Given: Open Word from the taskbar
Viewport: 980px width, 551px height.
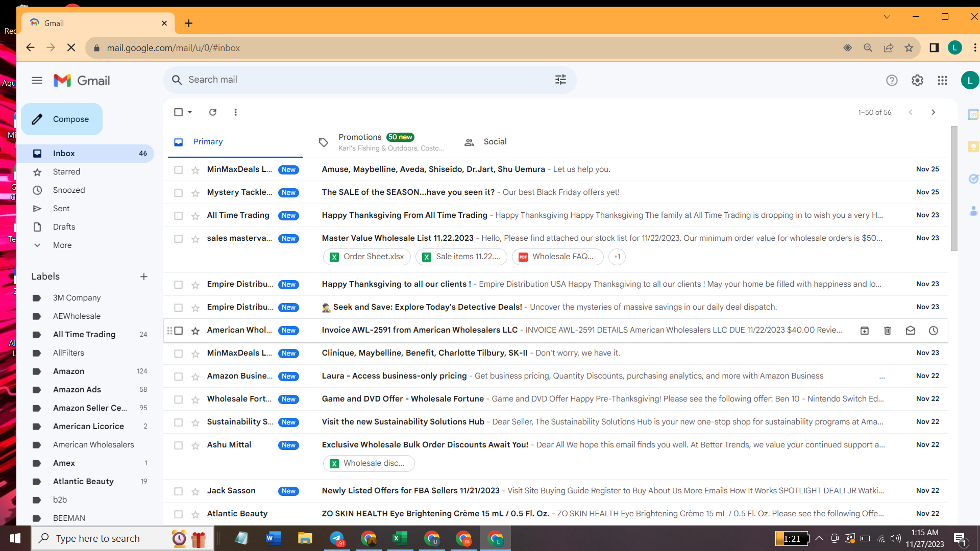Looking at the screenshot, I should [x=274, y=538].
